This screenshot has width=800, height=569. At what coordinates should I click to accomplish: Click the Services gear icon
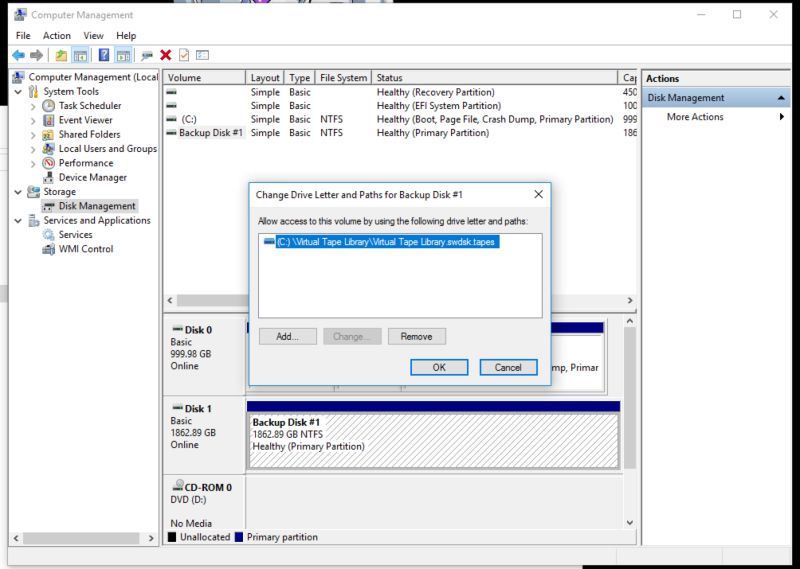[x=48, y=235]
